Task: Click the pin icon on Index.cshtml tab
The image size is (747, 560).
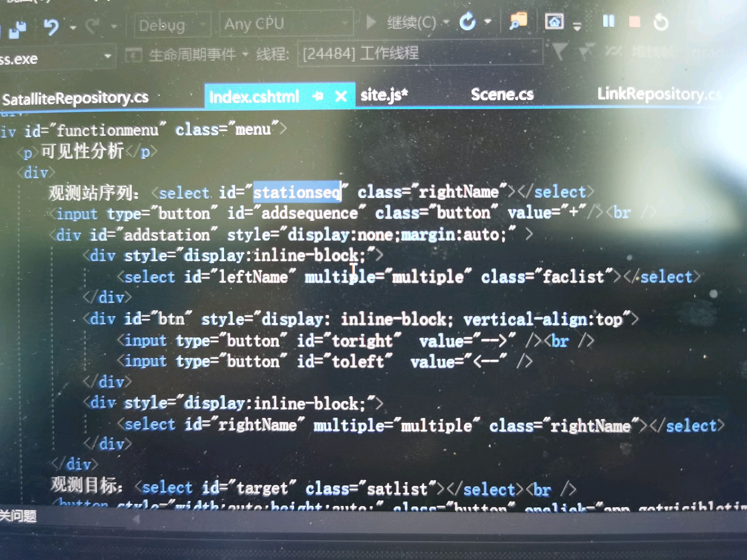Action: 317,96
